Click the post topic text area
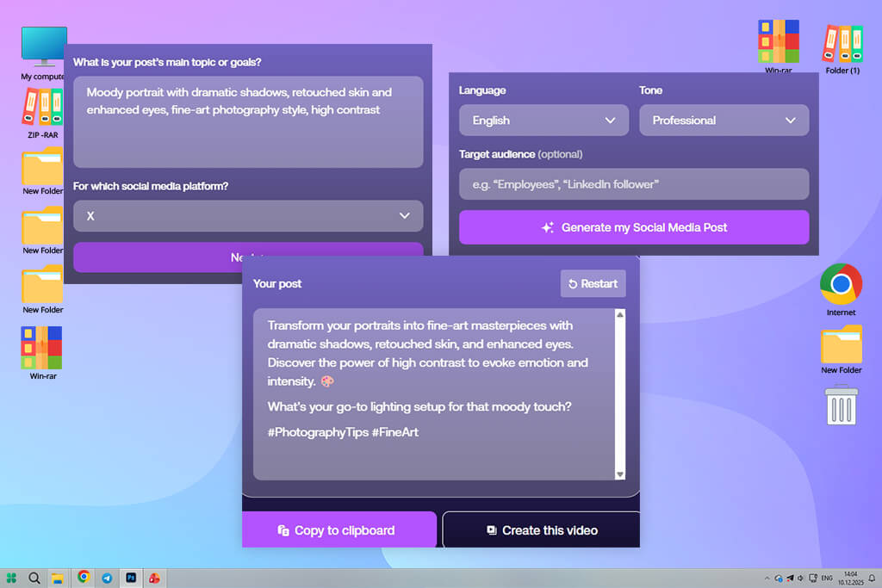Screen dimensions: 882x588 pyautogui.click(x=248, y=122)
